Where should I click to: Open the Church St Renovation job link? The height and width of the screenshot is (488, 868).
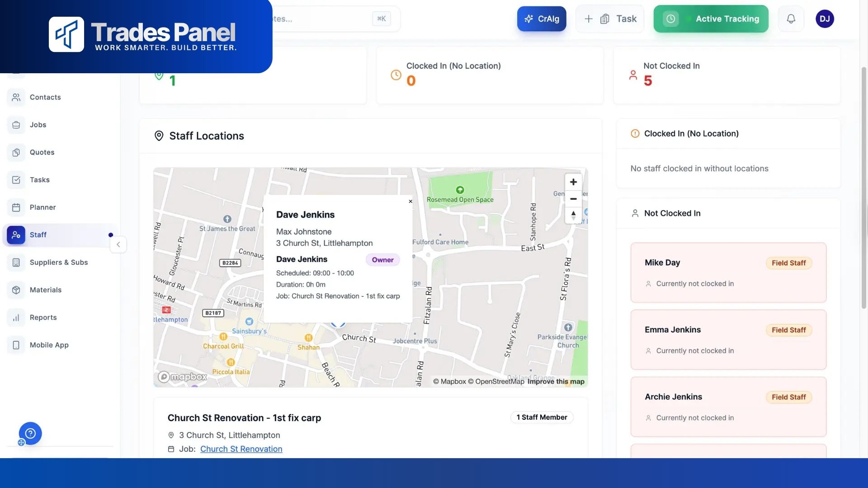pos(241,449)
